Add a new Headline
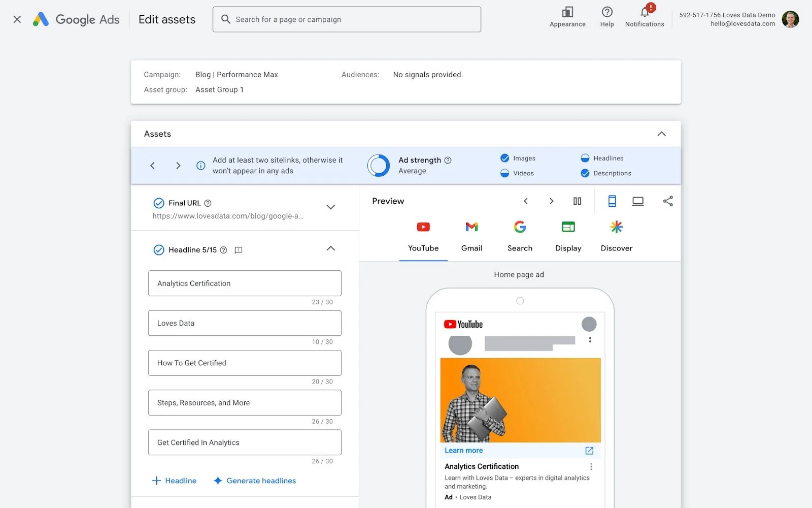The height and width of the screenshot is (508, 812). pyautogui.click(x=174, y=481)
